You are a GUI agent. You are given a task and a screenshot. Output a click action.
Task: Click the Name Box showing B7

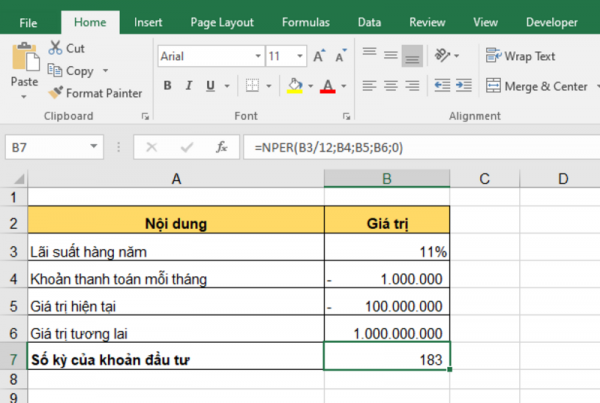click(x=50, y=147)
